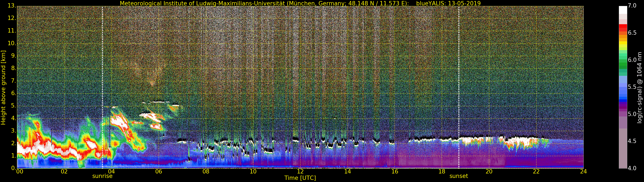Viewport: 644px width, 182px height.
Task: Click the 'Height above ground [km]' axis label
Action: point(3,87)
